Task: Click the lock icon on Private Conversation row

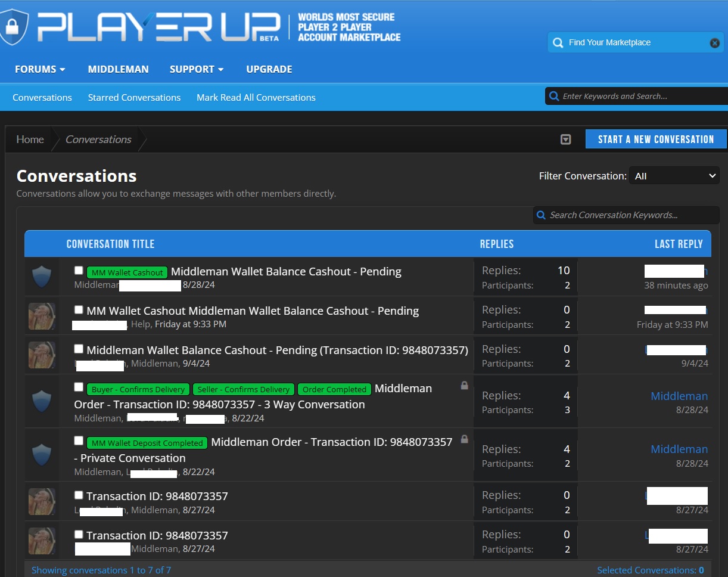Action: [x=464, y=439]
